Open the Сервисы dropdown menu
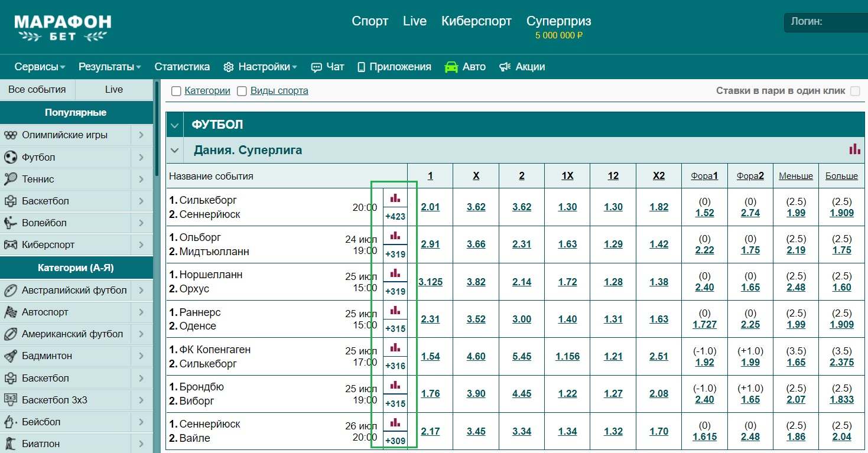The width and height of the screenshot is (868, 453). click(40, 67)
